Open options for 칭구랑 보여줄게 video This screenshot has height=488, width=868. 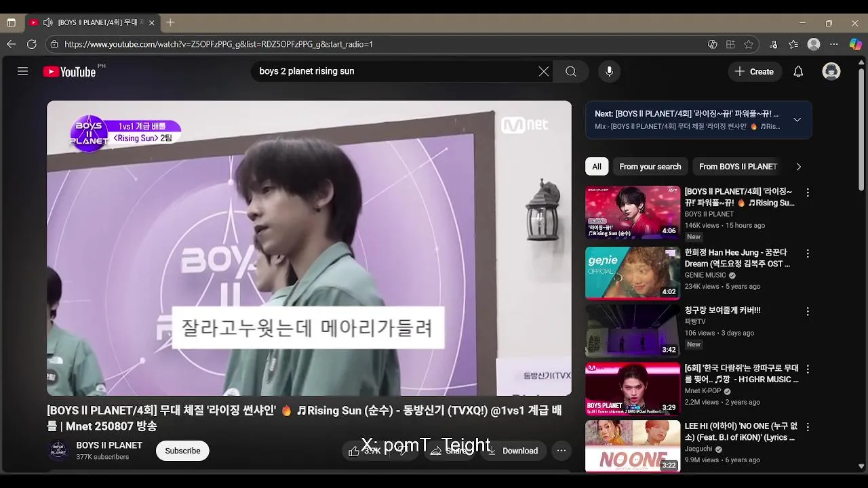pyautogui.click(x=808, y=311)
